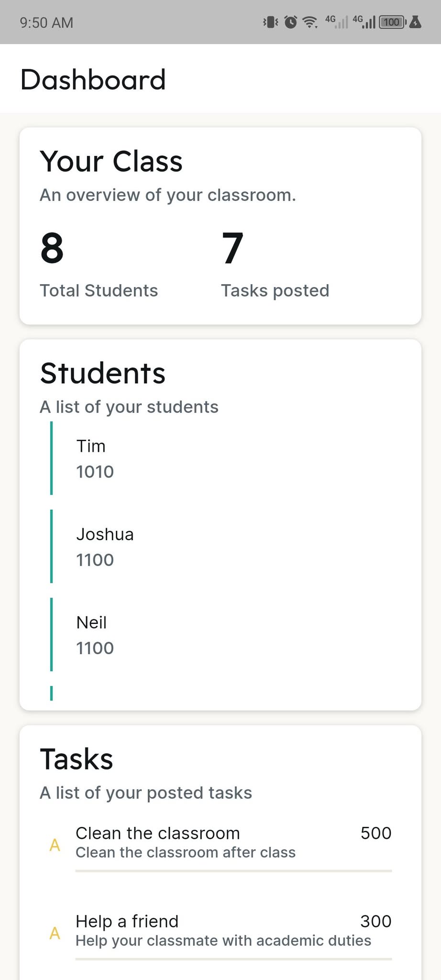Tap the alarm clock status icon
The width and height of the screenshot is (441, 980).
(290, 22)
